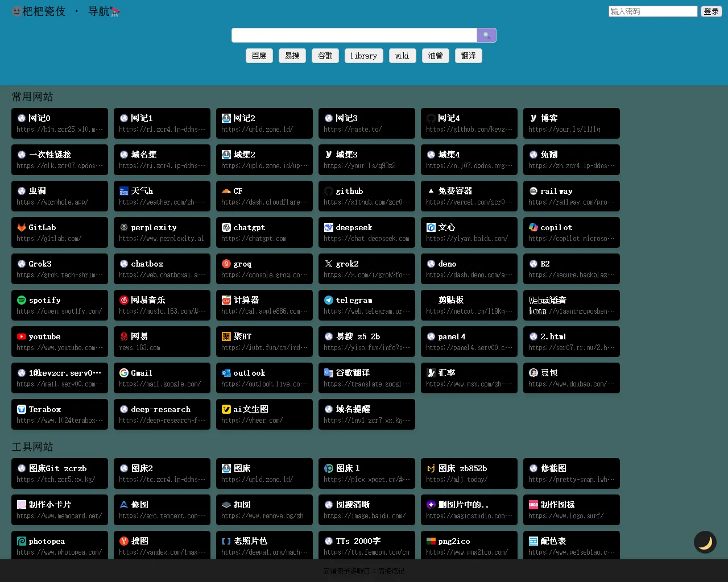
Task: Click the 免费容器 Vercel triangle icon
Action: (x=431, y=191)
